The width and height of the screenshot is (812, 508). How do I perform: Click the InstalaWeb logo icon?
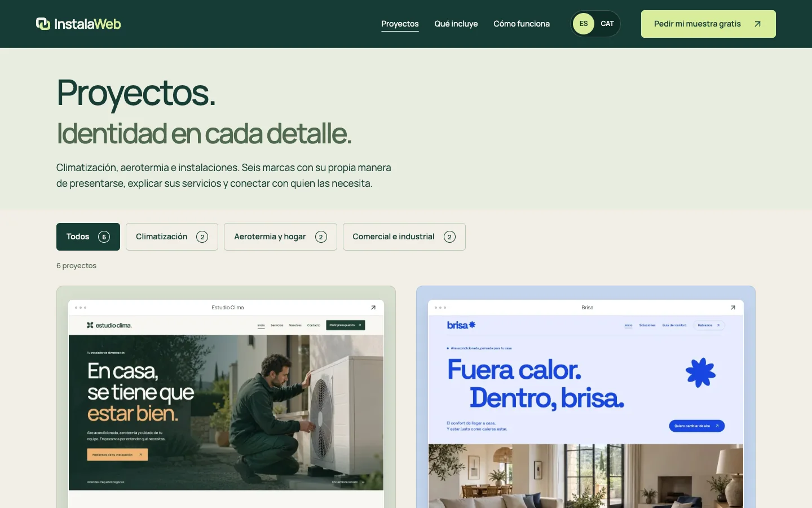pos(43,24)
